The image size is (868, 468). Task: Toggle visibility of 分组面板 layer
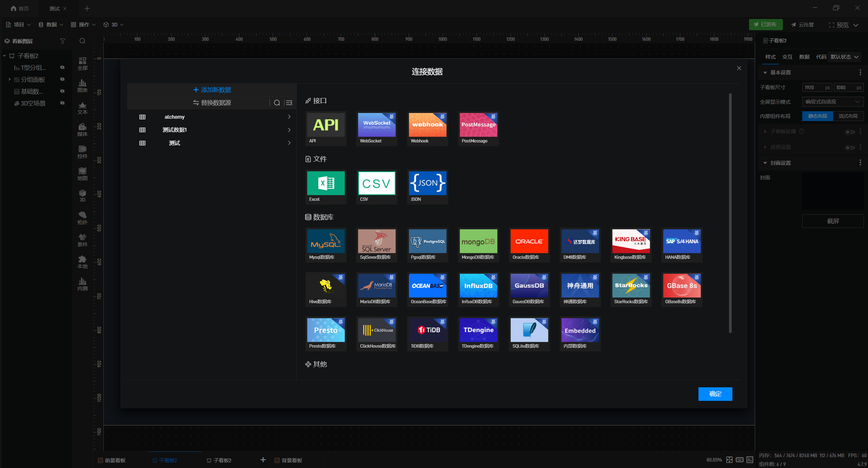(62, 79)
